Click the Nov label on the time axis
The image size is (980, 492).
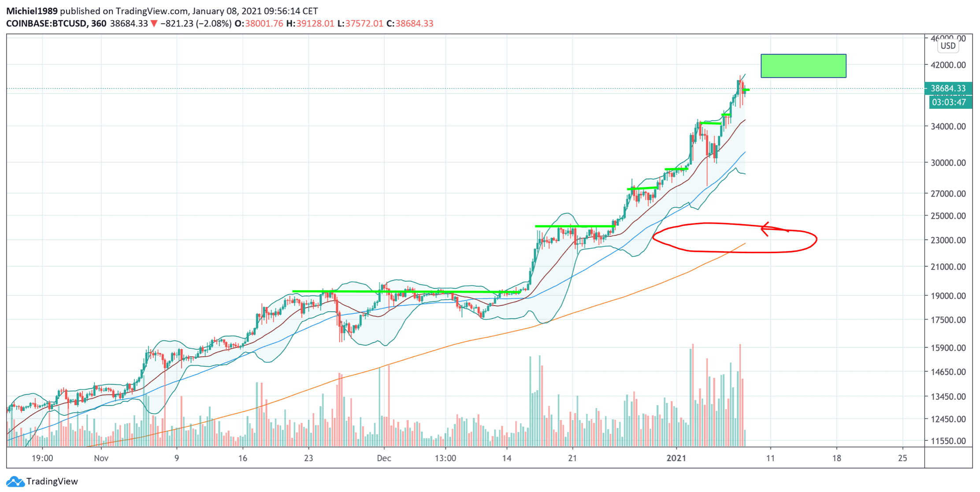pos(101,458)
